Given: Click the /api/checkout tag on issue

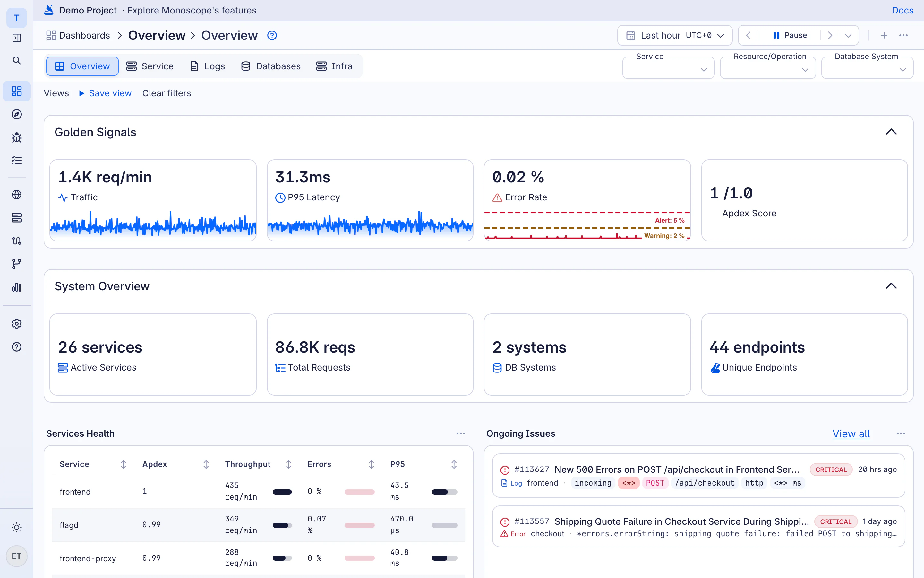Looking at the screenshot, I should 705,483.
